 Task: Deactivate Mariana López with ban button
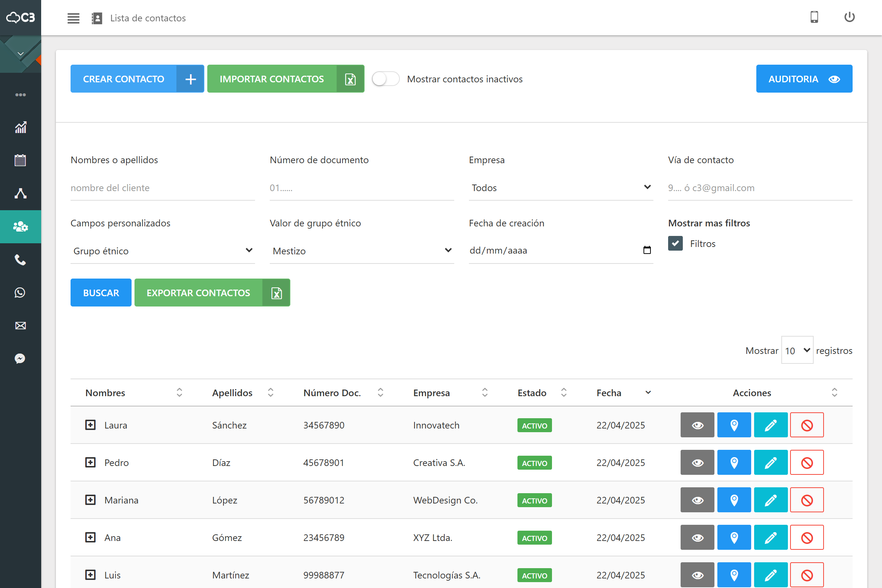point(807,500)
